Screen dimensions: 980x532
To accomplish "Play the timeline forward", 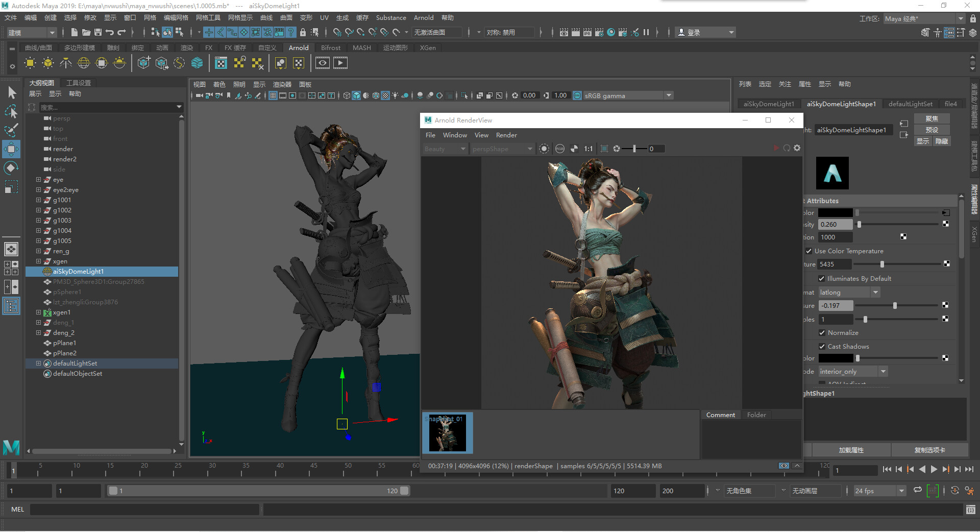I will 934,469.
